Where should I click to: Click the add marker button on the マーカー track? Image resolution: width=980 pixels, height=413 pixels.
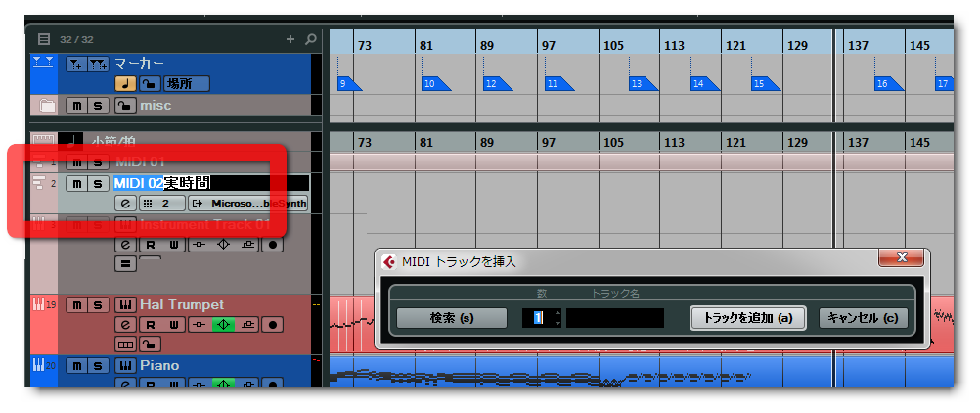(x=76, y=64)
